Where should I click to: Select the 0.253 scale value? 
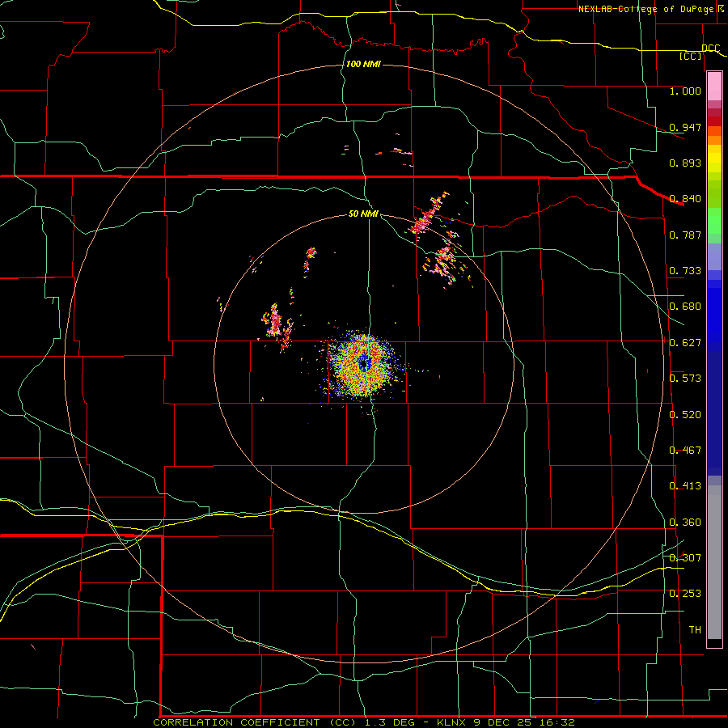685,594
